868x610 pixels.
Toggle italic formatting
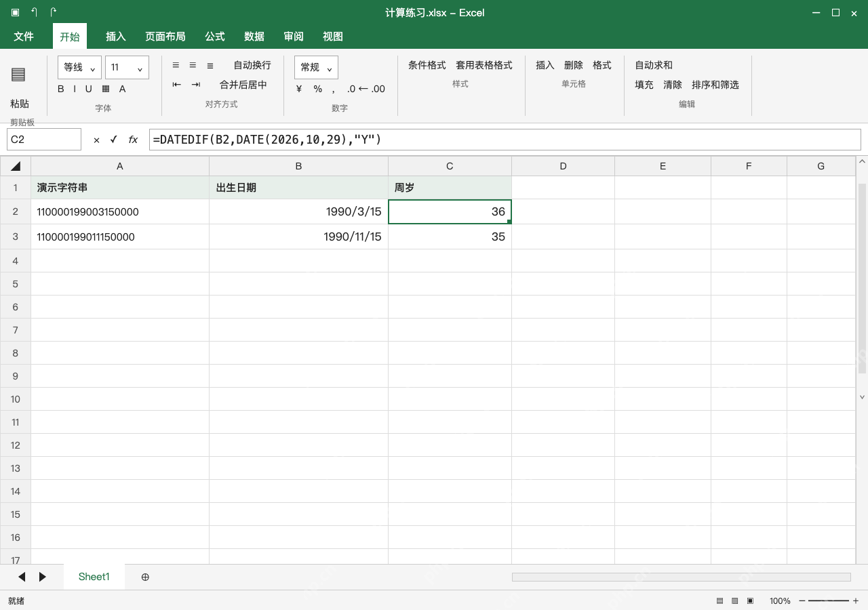tap(75, 89)
